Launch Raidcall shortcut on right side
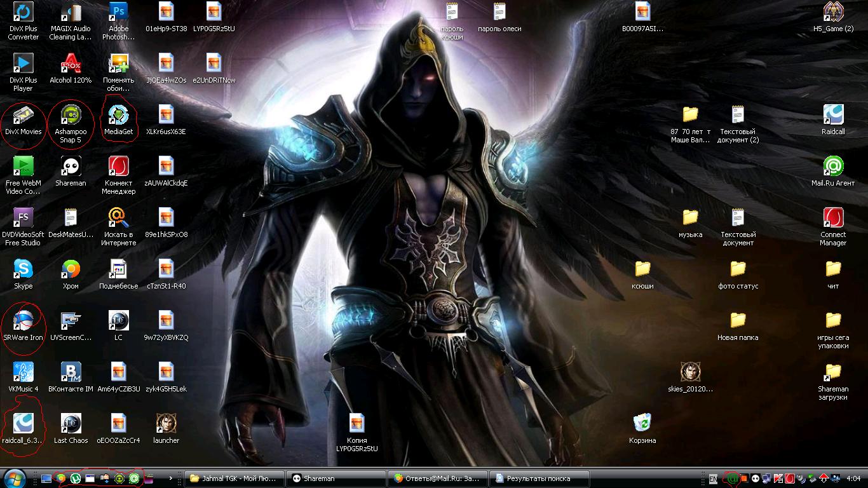Viewport: 868px width, 488px height. pos(833,120)
